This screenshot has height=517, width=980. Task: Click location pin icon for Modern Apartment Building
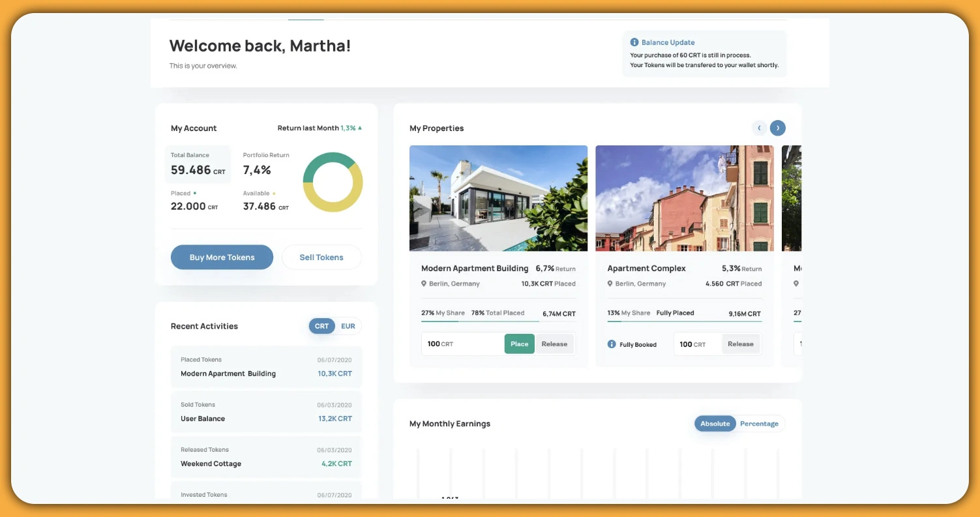424,284
